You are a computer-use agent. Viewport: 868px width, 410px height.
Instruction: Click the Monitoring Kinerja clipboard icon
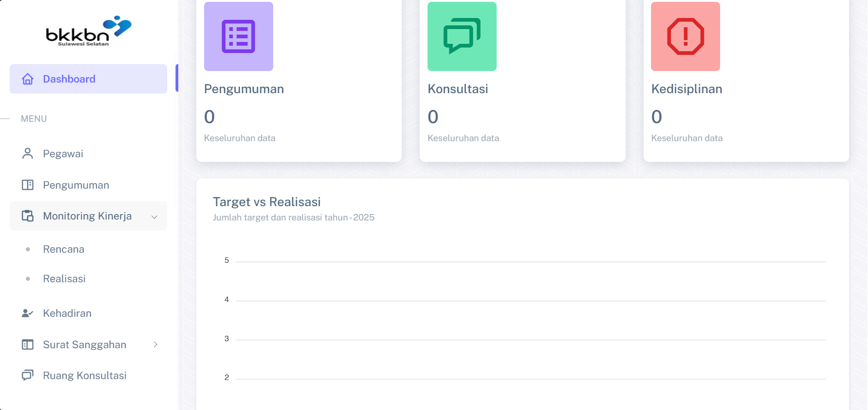point(28,216)
